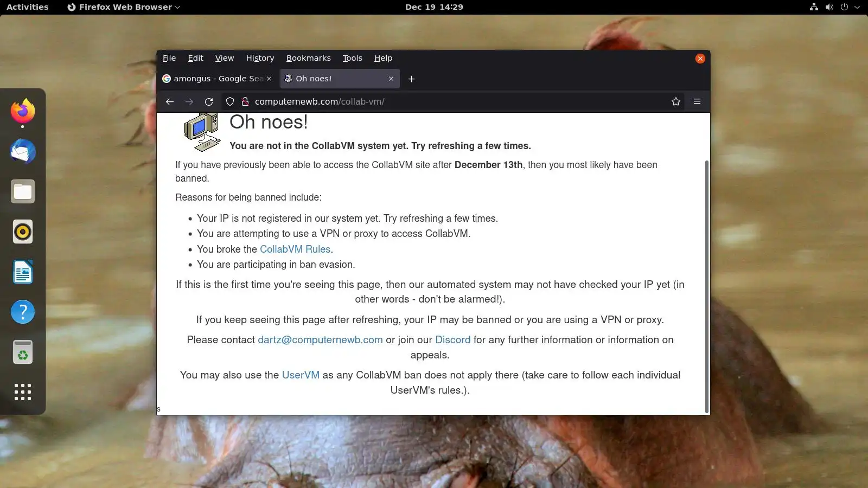The image size is (868, 488).
Task: Follow the CollabVM Rules link
Action: (x=295, y=249)
